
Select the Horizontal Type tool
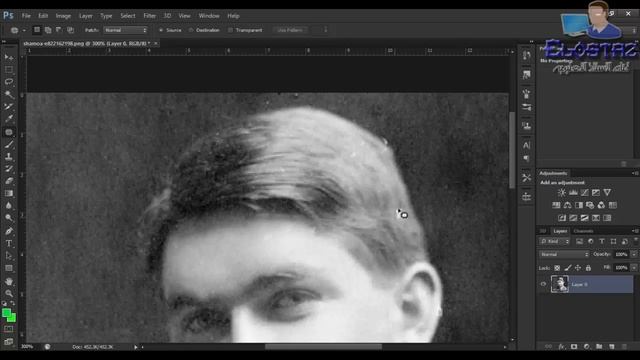pos(9,244)
